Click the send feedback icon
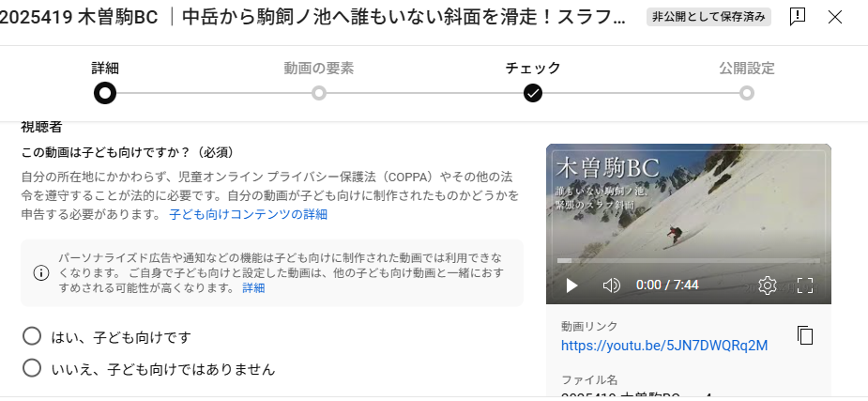This screenshot has width=868, height=401. tap(797, 17)
